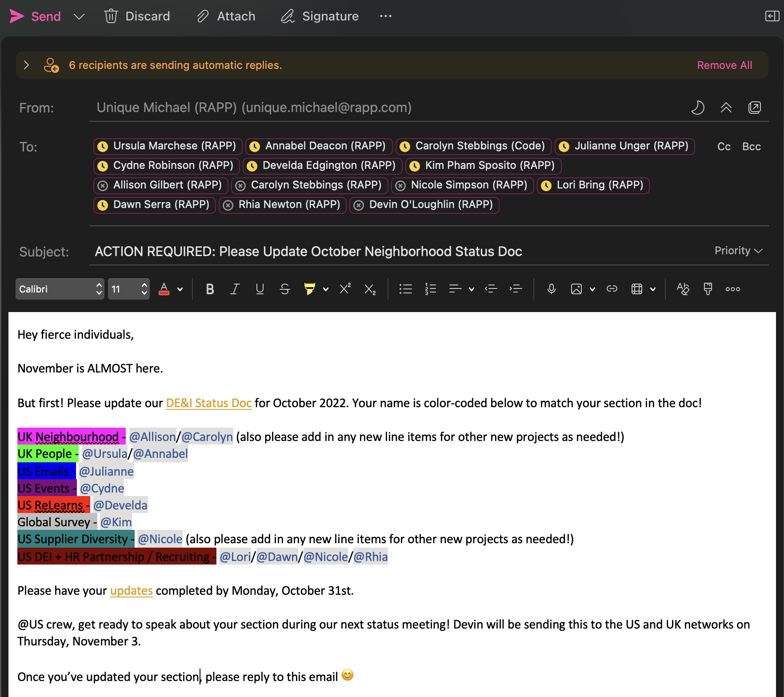Open the overflow menu beside Signature
The height and width of the screenshot is (697, 784).
pyautogui.click(x=385, y=16)
